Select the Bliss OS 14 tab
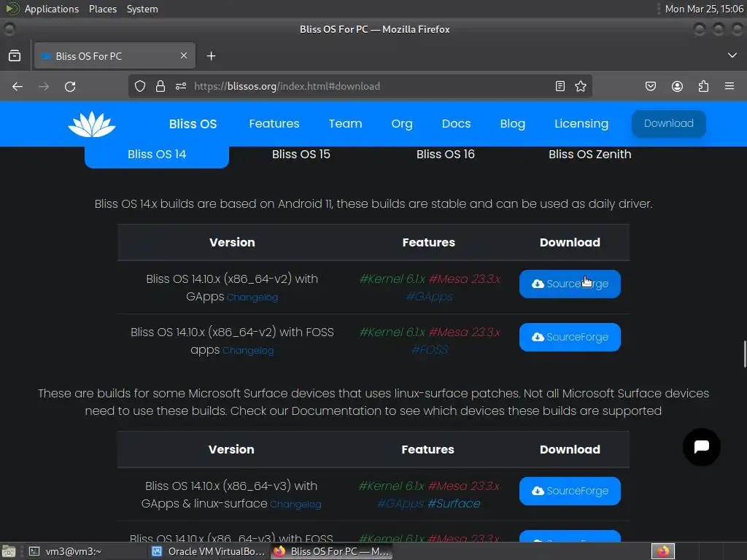The width and height of the screenshot is (747, 560). point(157,155)
